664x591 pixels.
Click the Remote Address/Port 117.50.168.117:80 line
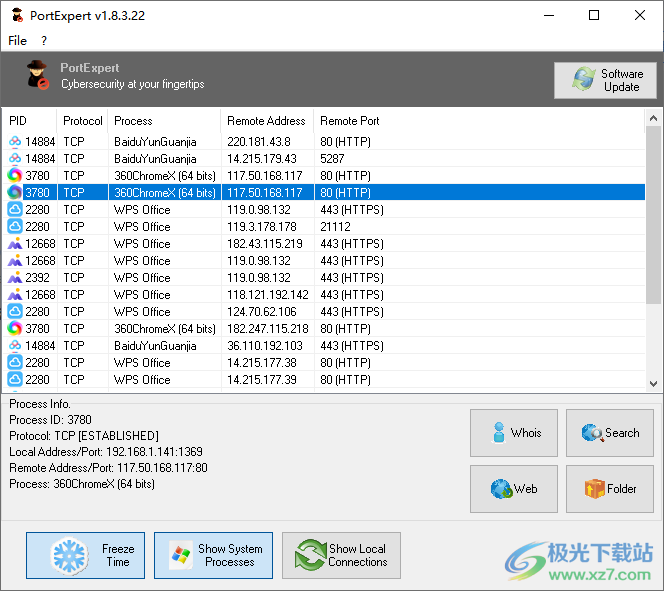(x=108, y=468)
